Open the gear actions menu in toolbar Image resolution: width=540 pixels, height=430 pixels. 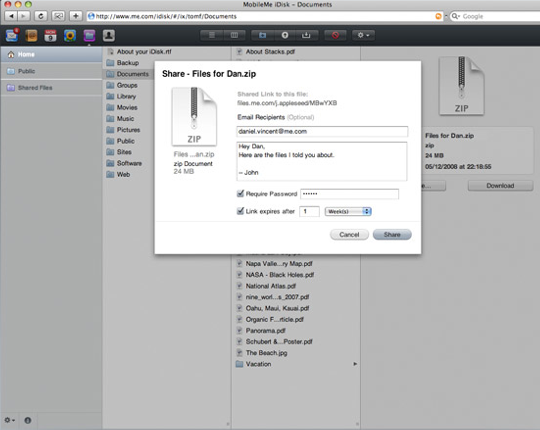363,35
